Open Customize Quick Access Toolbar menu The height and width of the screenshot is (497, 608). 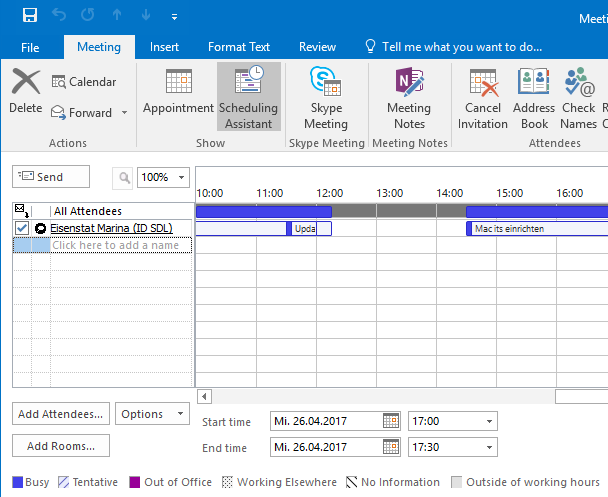174,17
